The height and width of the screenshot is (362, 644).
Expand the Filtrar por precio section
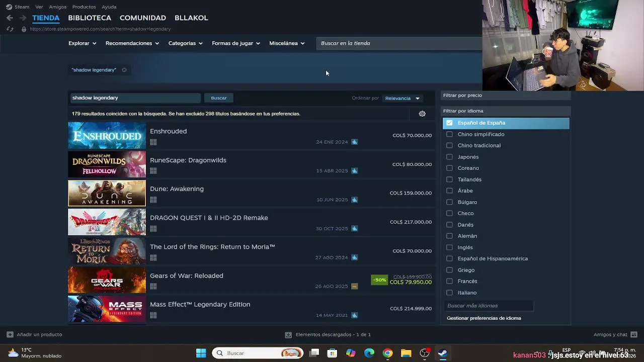click(506, 95)
